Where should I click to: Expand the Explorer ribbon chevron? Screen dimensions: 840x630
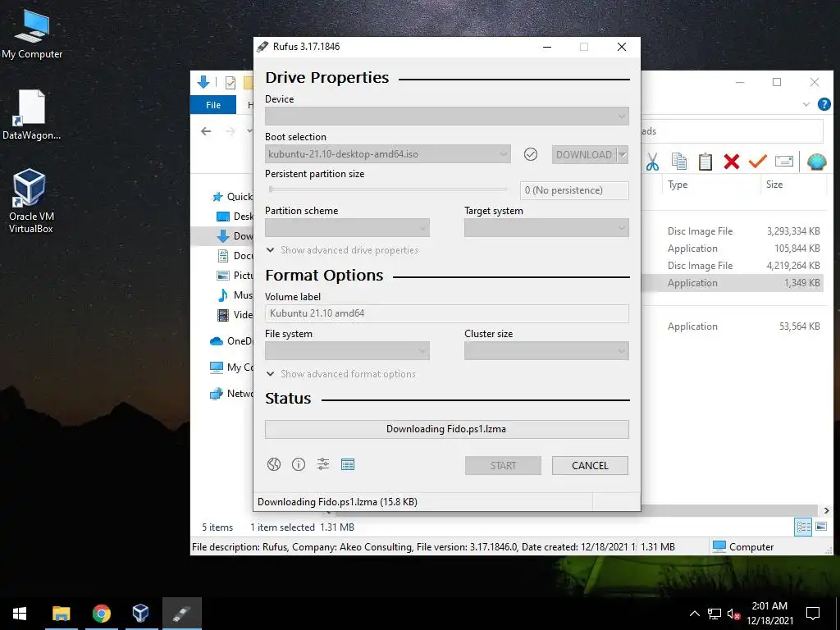pos(806,104)
